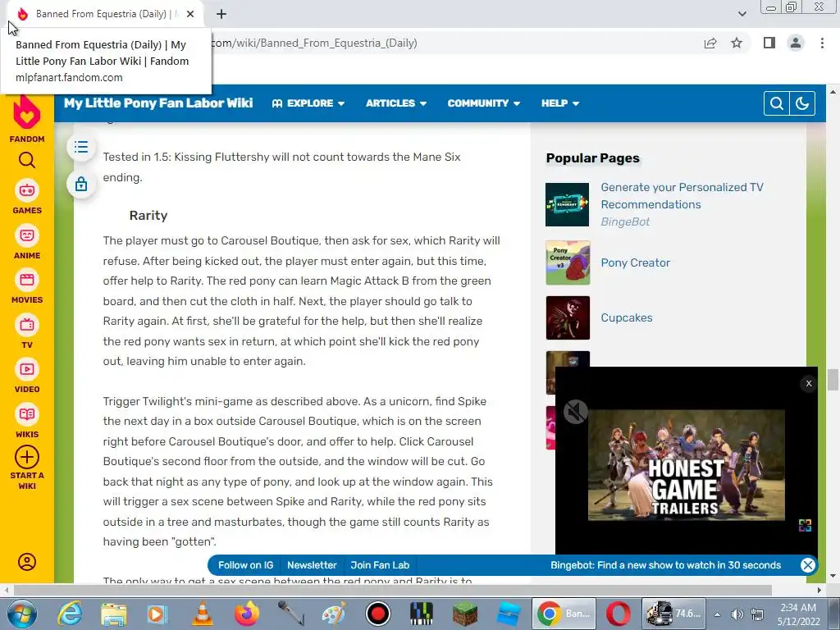Viewport: 840px width, 630px height.
Task: Expand the Help dropdown menu
Action: tap(559, 103)
